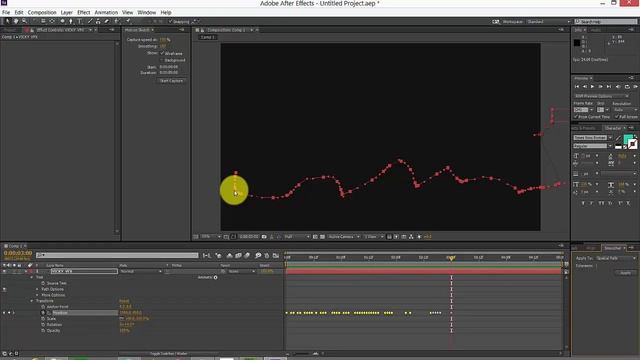Toggle the Scale constrain proportions link
Screen dimensions: 640x360
(x=122, y=319)
